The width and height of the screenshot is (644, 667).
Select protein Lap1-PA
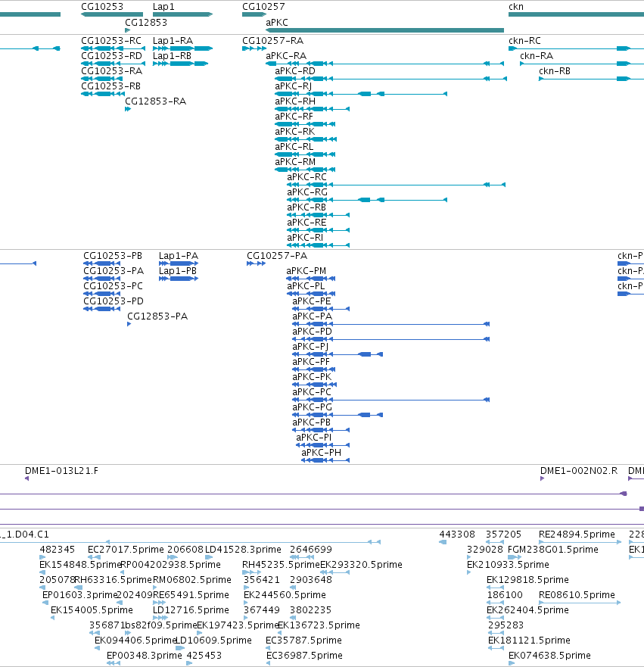pyautogui.click(x=179, y=263)
